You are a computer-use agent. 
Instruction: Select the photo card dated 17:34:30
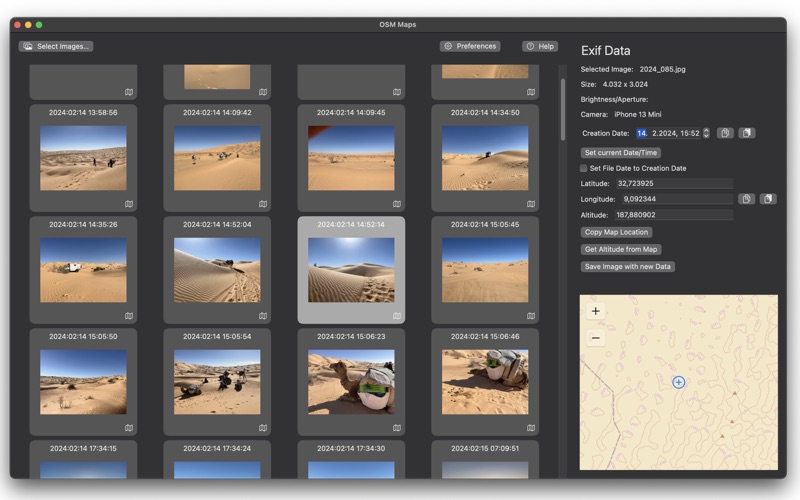[x=351, y=459]
